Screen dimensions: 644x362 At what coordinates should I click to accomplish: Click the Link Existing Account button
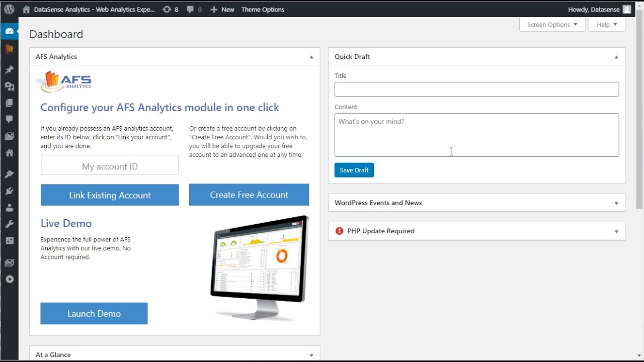pos(110,195)
